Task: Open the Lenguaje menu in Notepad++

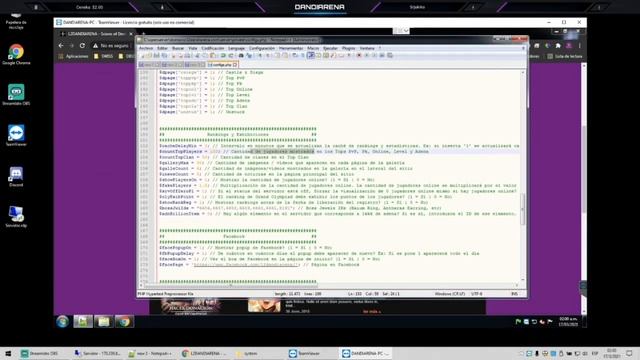Action: (x=236, y=48)
